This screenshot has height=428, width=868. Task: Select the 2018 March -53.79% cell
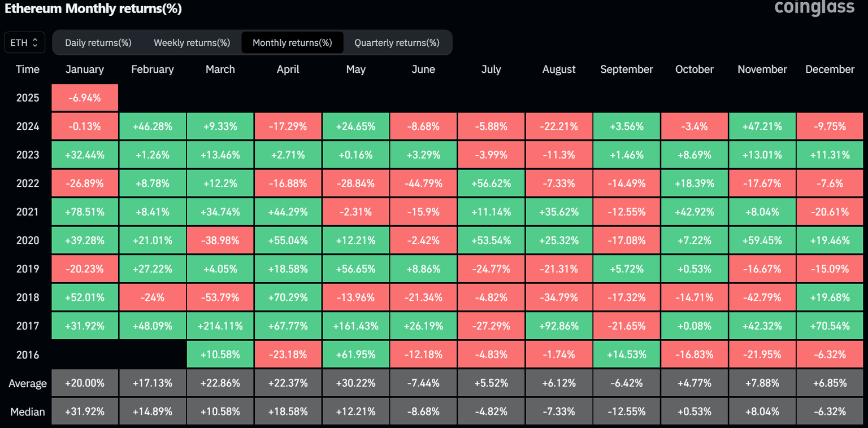pos(220,297)
